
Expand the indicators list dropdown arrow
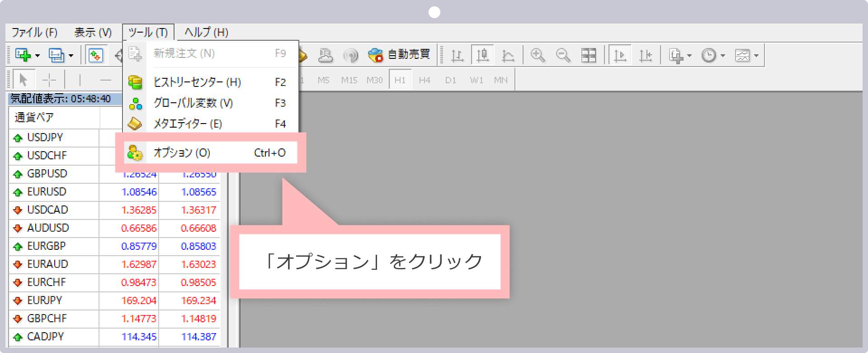tap(689, 56)
